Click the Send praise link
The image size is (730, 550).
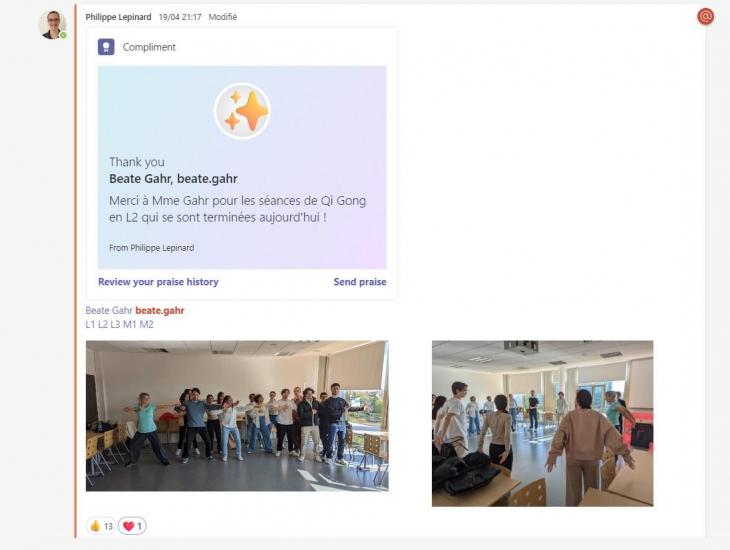(x=360, y=282)
